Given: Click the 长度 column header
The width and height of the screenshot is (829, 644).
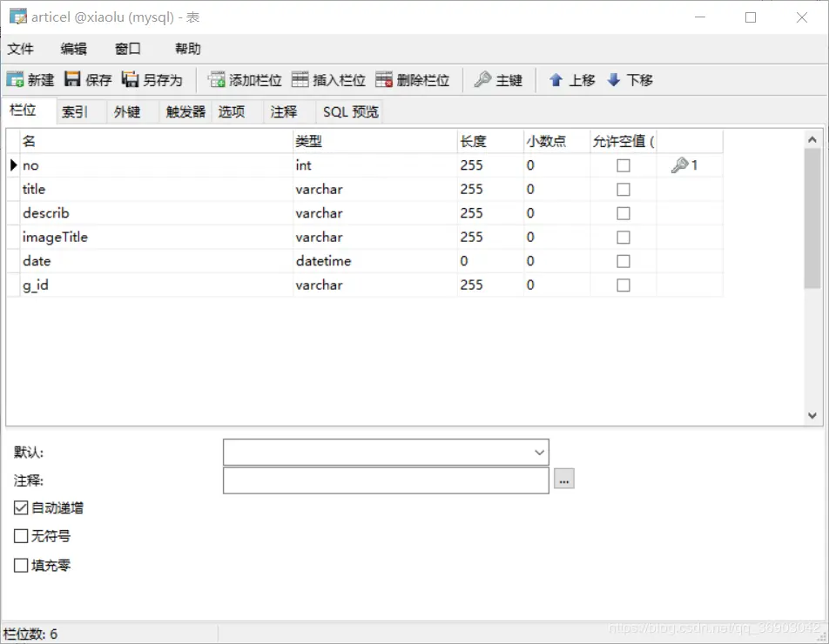Looking at the screenshot, I should [490, 141].
